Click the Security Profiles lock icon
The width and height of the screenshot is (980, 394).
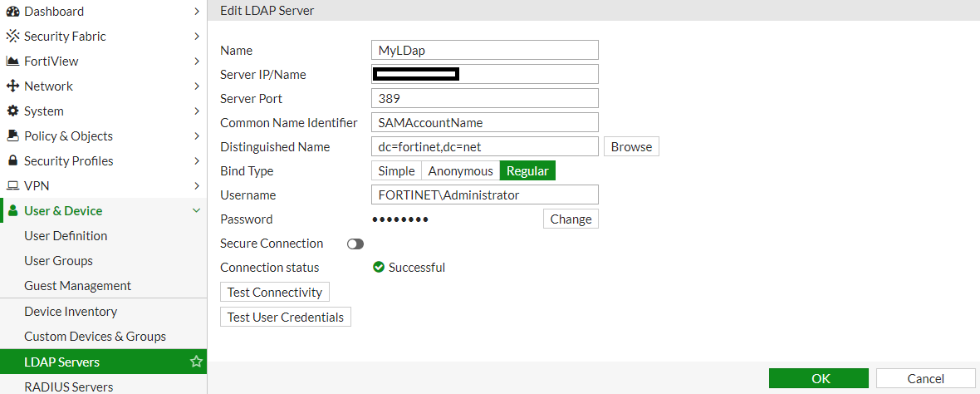click(12, 161)
